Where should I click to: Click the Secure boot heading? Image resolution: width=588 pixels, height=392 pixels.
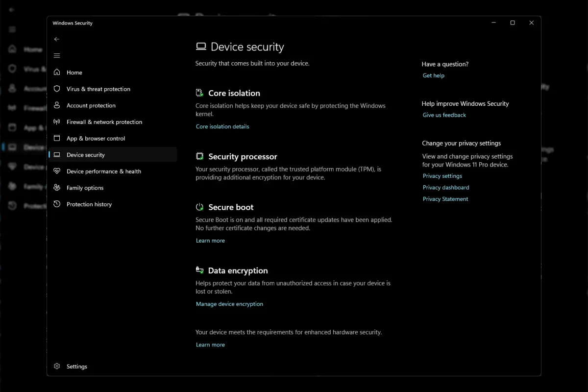pos(231,207)
